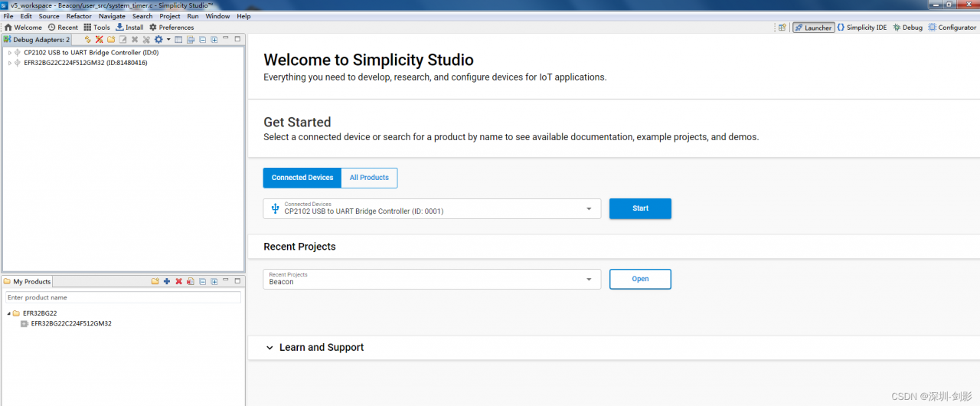Open the Configurator perspective
Viewport: 980px width, 406px height.
(x=952, y=28)
